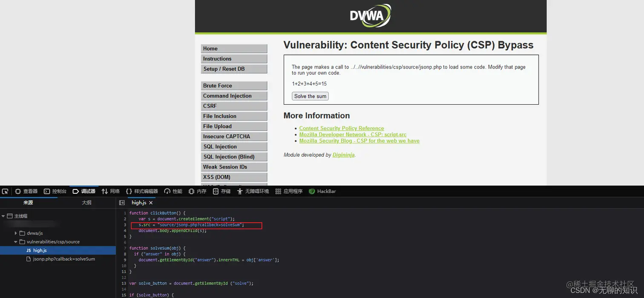Open the 应用程序 application tab
The image size is (644, 298).
pyautogui.click(x=289, y=192)
